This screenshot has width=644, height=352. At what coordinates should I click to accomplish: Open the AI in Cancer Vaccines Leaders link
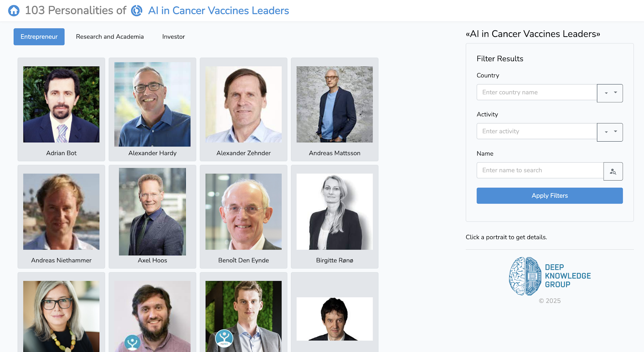[219, 10]
